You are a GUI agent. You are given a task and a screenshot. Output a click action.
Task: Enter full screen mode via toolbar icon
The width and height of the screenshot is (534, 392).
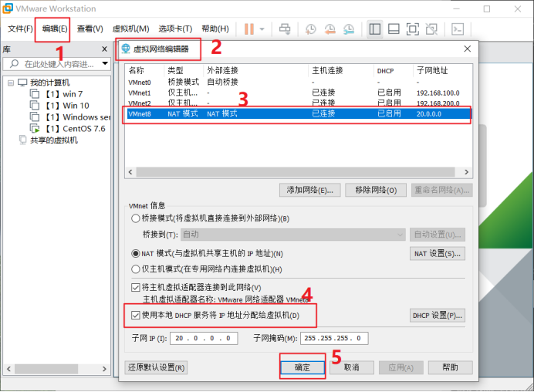coord(412,29)
